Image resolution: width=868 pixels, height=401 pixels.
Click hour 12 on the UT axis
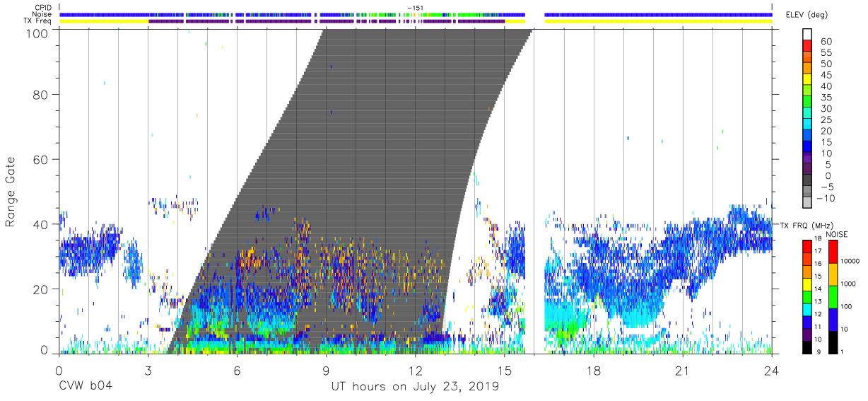(415, 372)
